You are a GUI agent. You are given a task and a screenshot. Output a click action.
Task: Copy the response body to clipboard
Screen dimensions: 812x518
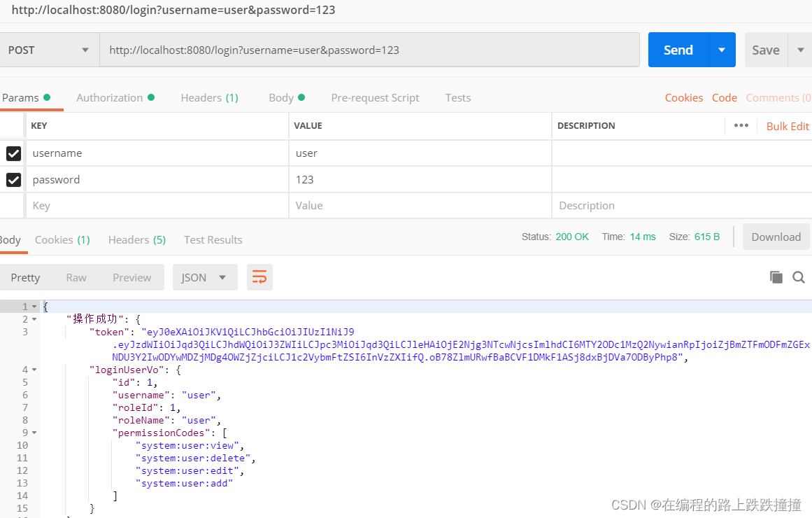pos(776,276)
